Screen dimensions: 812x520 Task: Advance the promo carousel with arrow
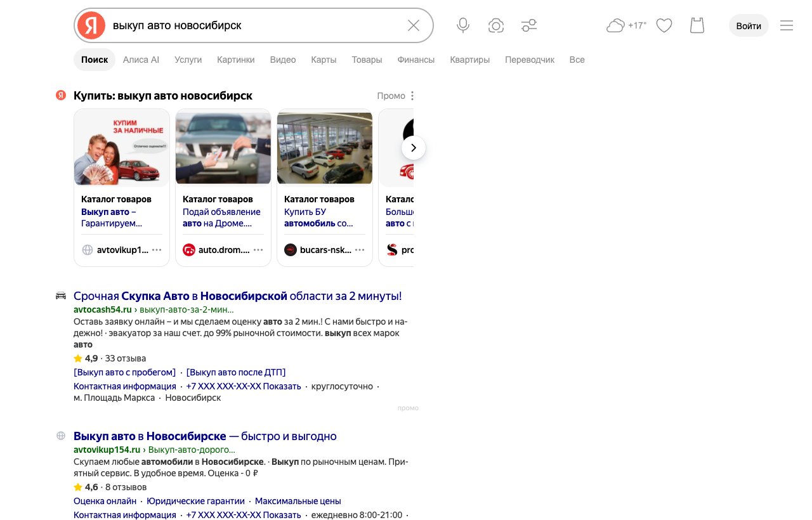coord(414,148)
